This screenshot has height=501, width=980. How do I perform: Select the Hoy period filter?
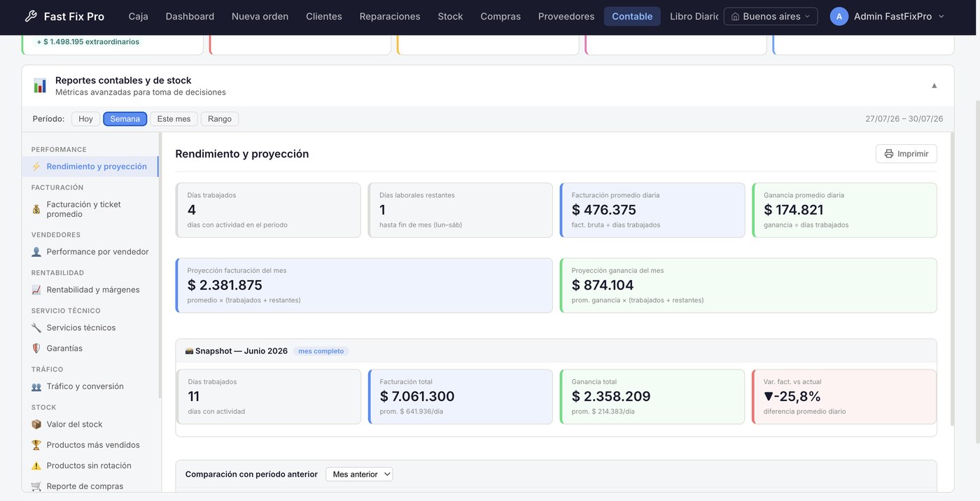tap(85, 119)
